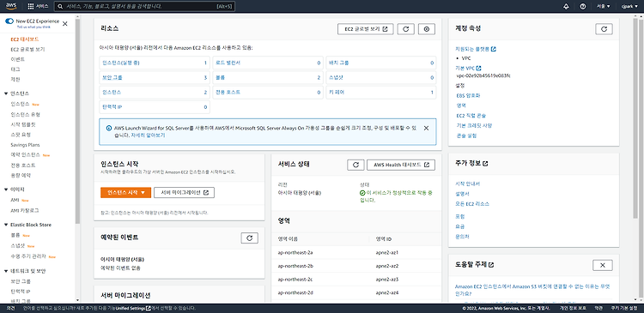Open Savings Plans in the sidebar
Image resolution: width=644 pixels, height=313 pixels.
click(x=25, y=145)
